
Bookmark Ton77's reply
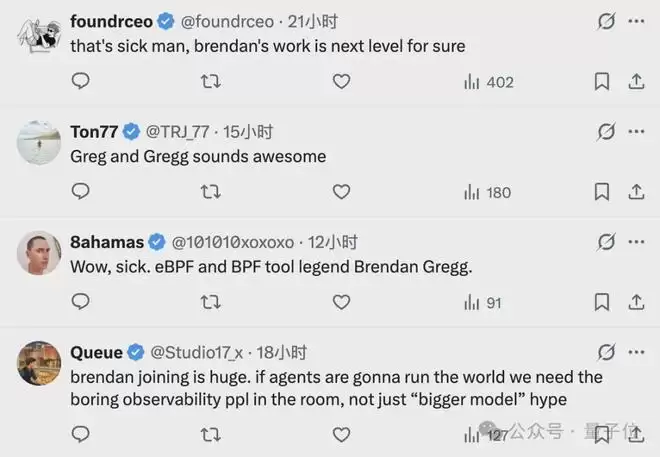click(x=602, y=192)
